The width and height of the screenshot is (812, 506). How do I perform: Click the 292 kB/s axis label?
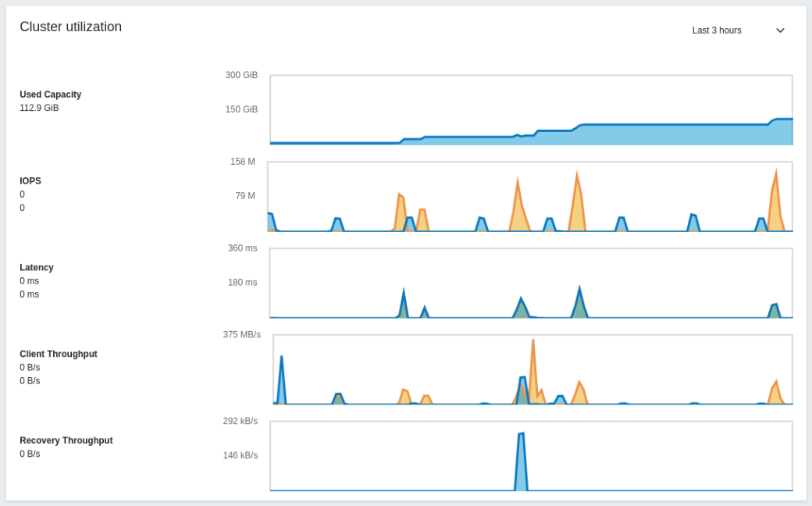pos(242,421)
